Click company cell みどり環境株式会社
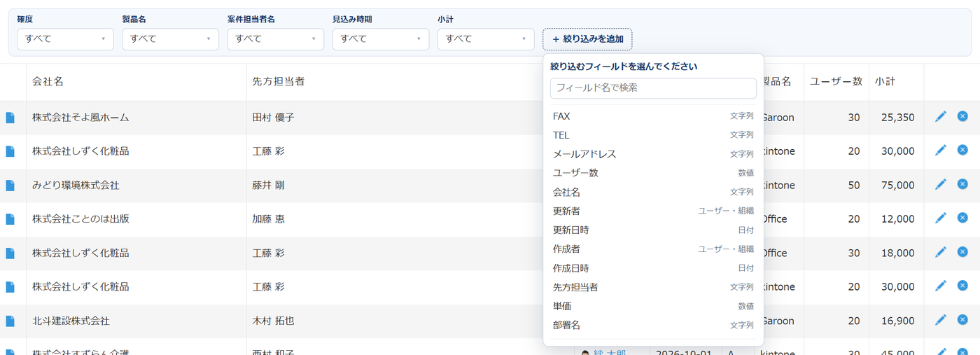The height and width of the screenshot is (355, 980). coord(76,186)
